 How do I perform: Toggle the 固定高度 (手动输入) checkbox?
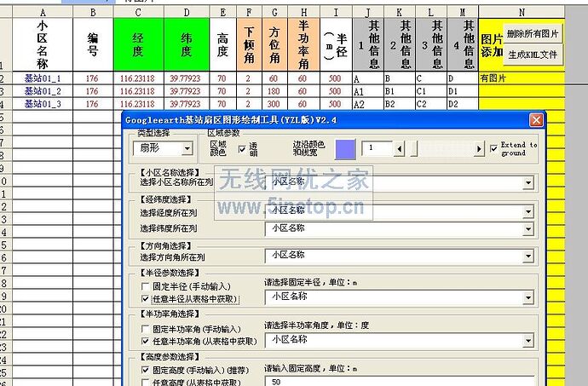click(x=144, y=372)
